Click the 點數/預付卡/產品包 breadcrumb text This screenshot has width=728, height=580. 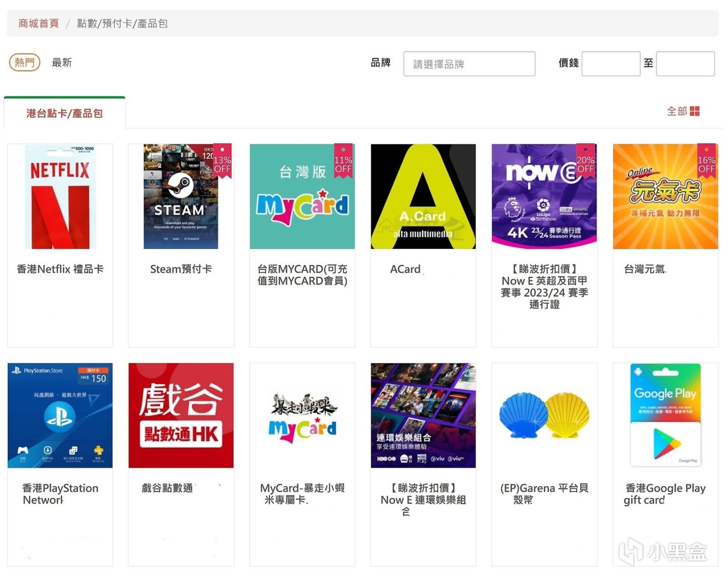122,24
